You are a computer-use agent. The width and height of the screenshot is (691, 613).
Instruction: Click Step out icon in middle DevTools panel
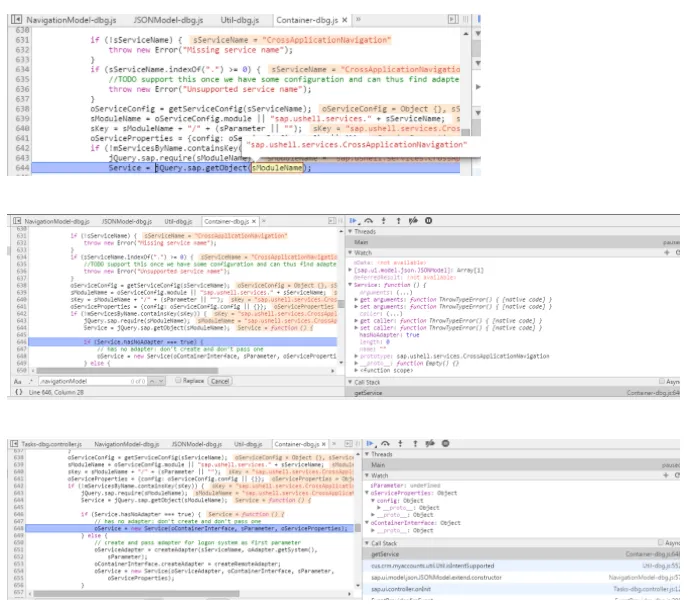(x=398, y=221)
